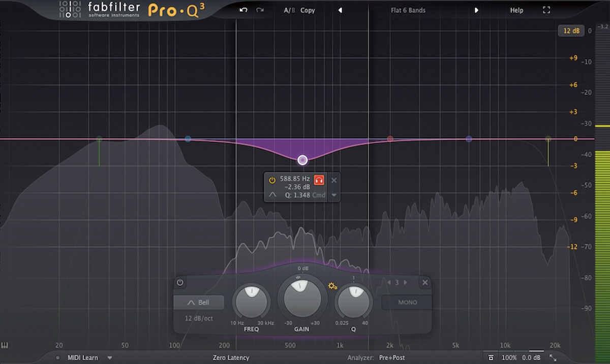Click the redo arrow in the top bar
The image size is (610, 364).
[260, 10]
